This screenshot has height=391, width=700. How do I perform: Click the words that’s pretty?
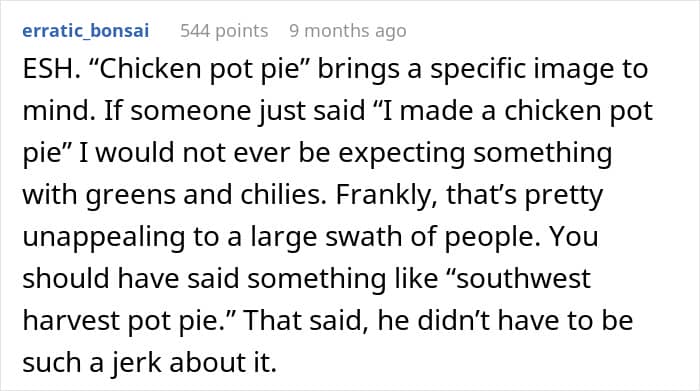(x=525, y=196)
